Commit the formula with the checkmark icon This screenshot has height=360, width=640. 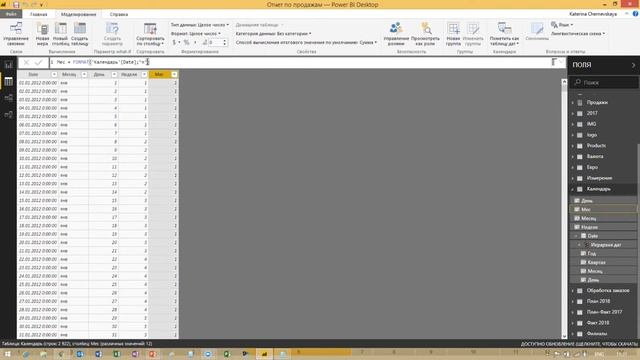click(x=39, y=62)
